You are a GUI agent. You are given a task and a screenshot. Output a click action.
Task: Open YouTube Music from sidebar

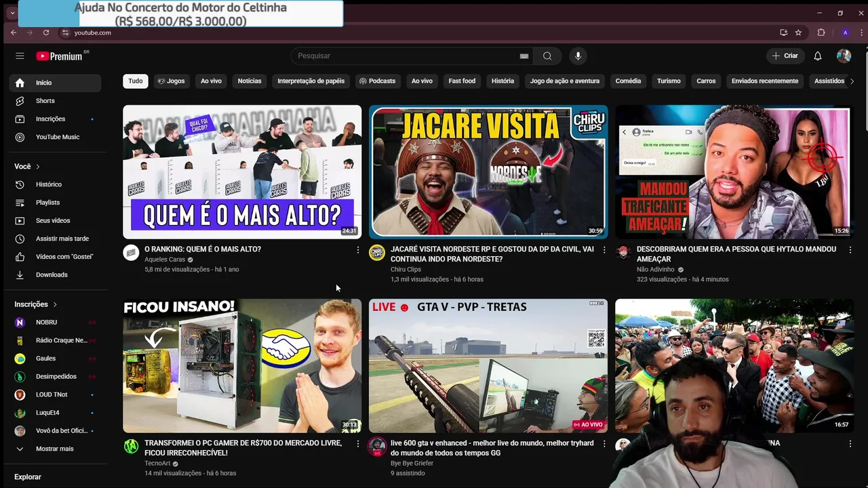(56, 137)
